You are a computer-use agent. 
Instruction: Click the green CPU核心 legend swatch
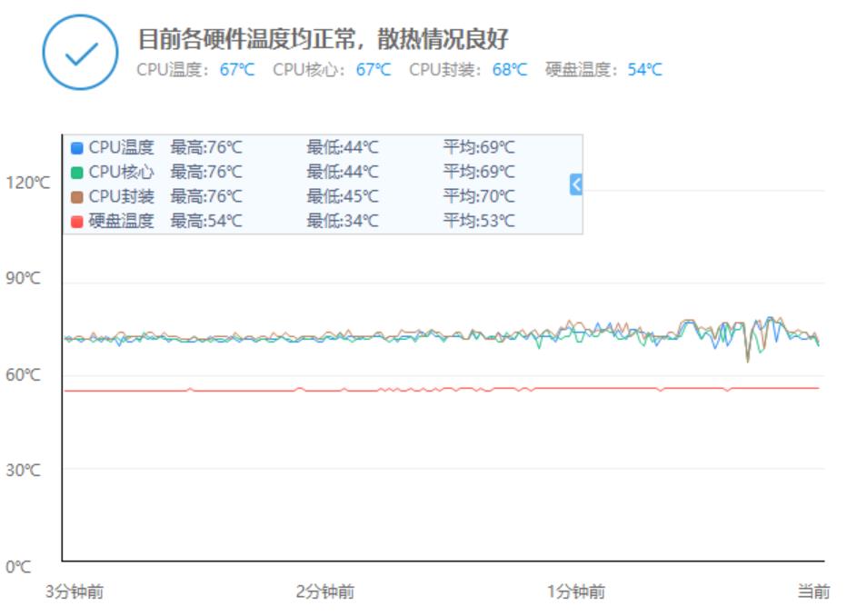point(77,173)
